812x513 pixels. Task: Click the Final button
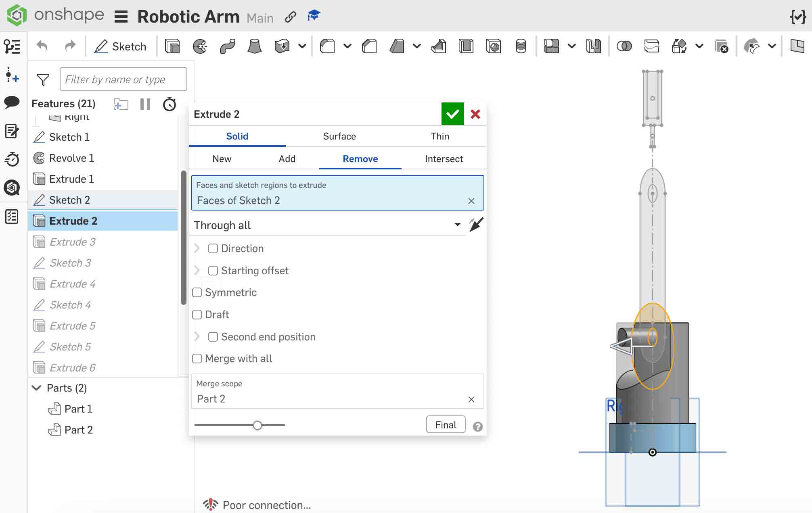pyautogui.click(x=445, y=424)
